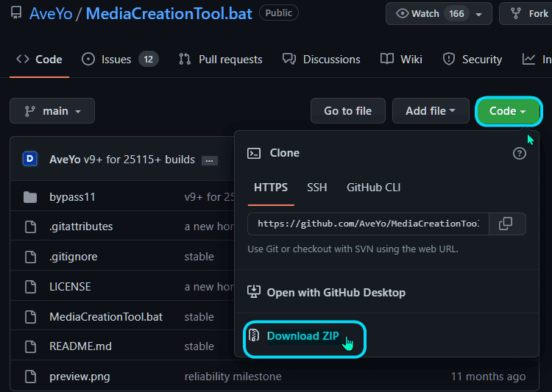Open the MediaCreationTool.bat file
Viewport: 552px width, 392px height.
106,317
